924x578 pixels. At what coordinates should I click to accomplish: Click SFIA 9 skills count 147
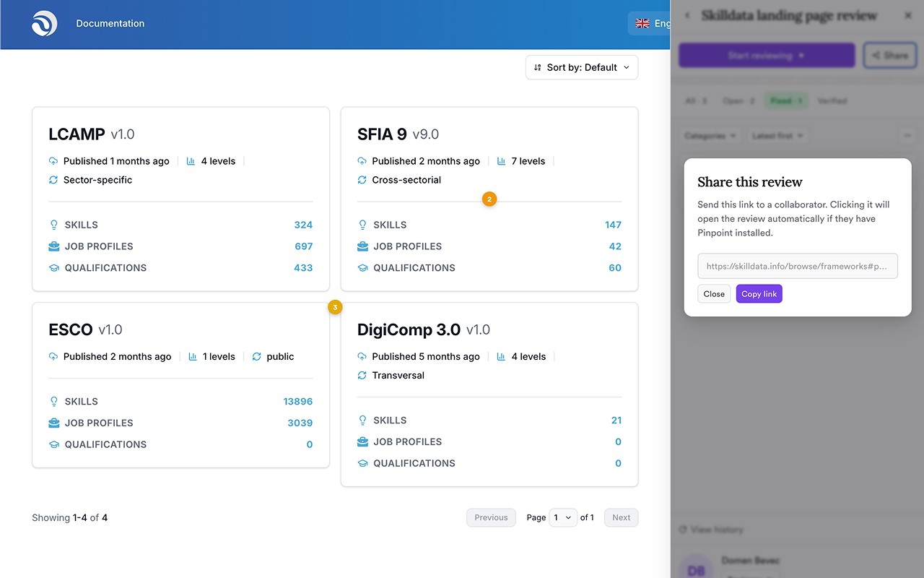click(613, 225)
